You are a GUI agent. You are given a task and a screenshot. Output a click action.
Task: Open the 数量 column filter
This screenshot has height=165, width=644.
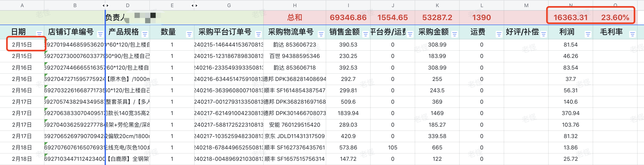[x=189, y=34]
